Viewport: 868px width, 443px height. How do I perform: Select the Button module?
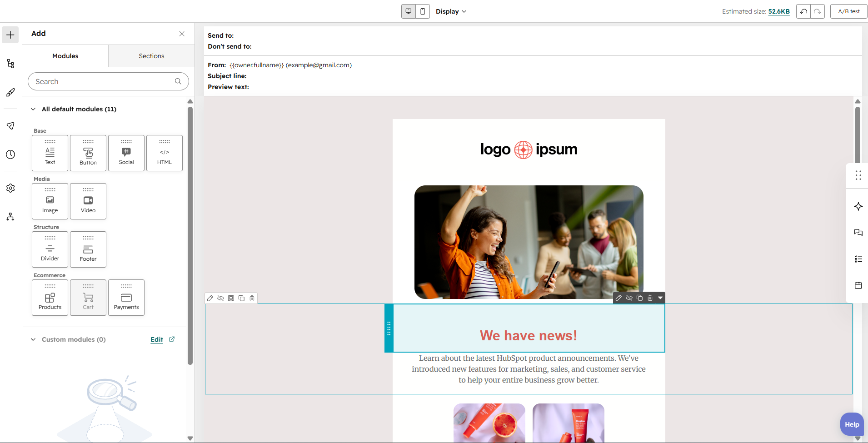click(x=88, y=153)
